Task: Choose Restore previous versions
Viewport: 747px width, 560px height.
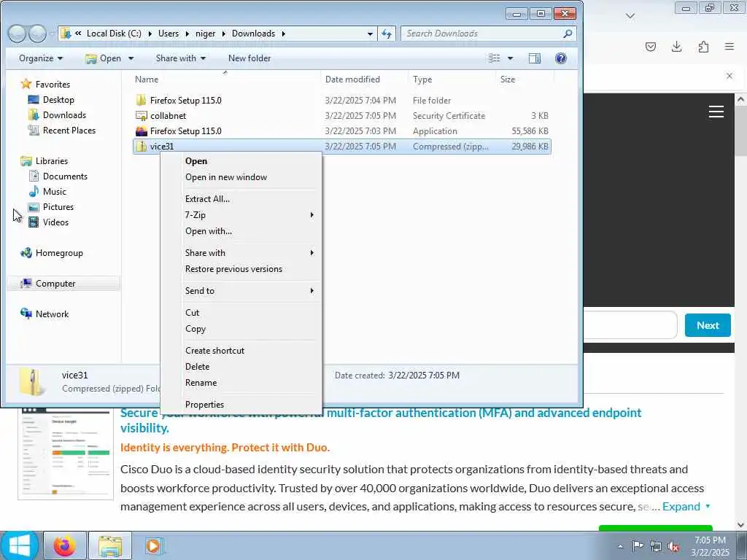Action: point(233,269)
